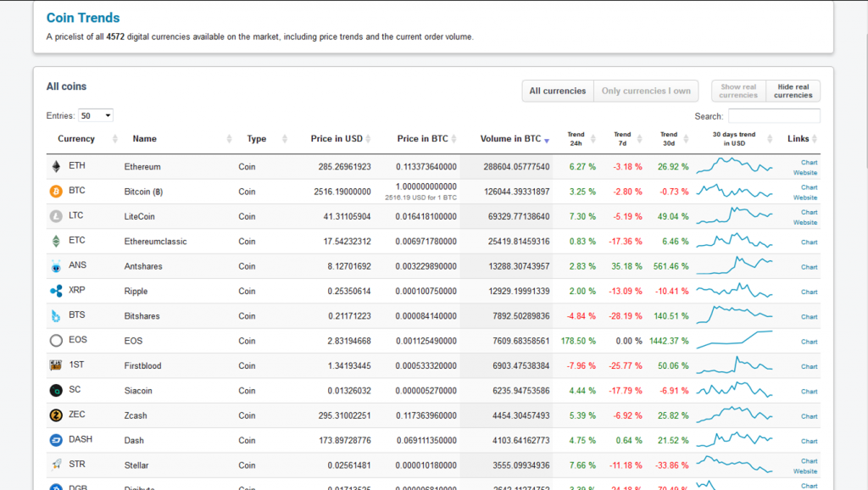This screenshot has width=868, height=490.
Task: Sort by 30 days trend in USD
Action: click(x=734, y=139)
